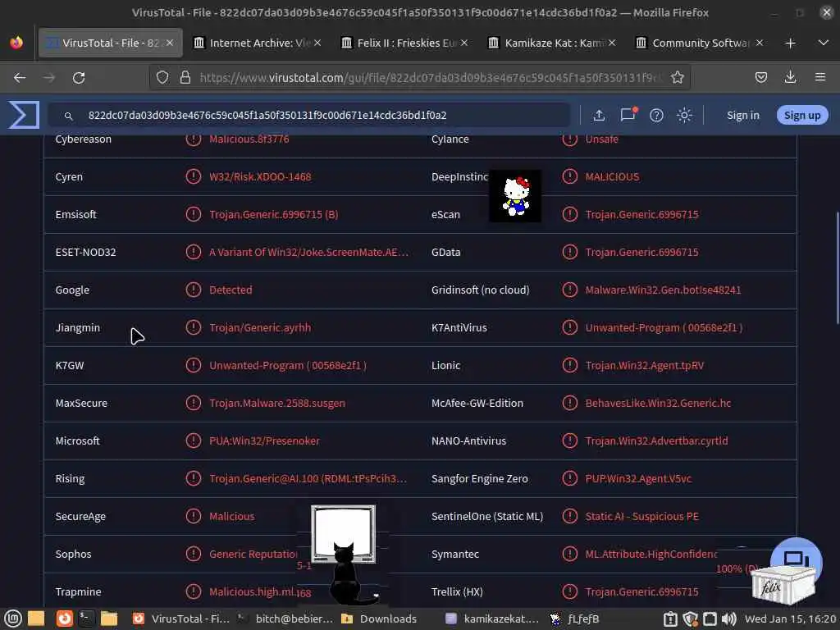
Task: Select the PUA:Win32/Presenoker result text
Action: click(x=264, y=441)
